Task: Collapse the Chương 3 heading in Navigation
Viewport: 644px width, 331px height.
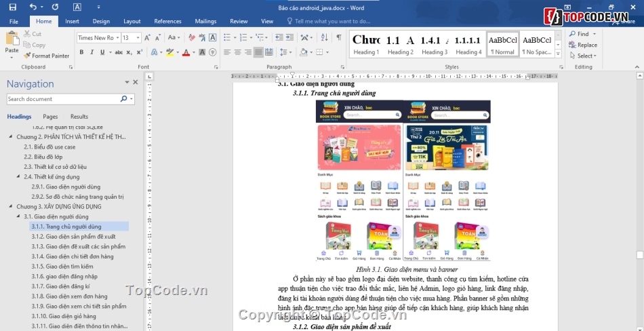Action: point(11,206)
